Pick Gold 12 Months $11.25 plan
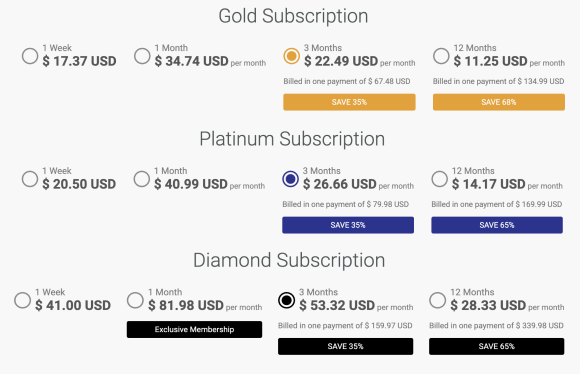Screen dimensions: 580x374 coord(441,56)
